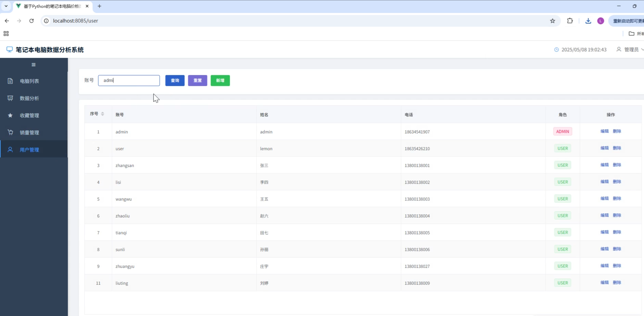Open 用户管理 menu item
Viewport: 644px width, 316px height.
(x=29, y=150)
